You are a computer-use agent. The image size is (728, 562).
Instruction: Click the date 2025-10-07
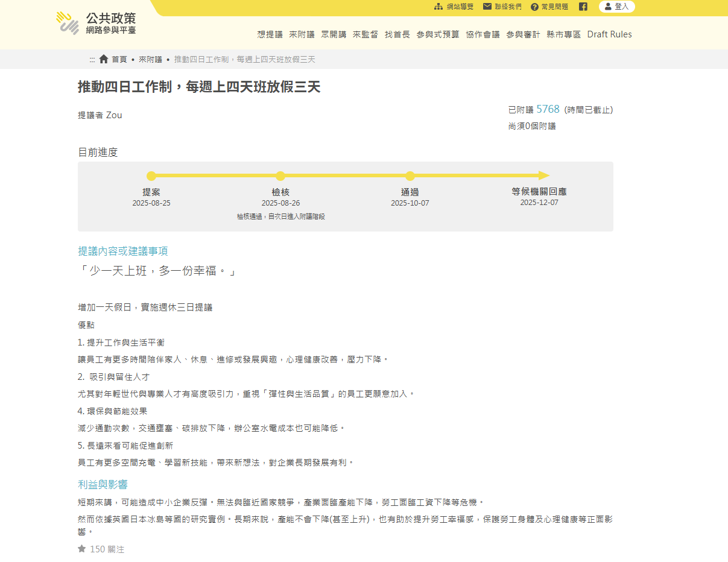tap(410, 203)
